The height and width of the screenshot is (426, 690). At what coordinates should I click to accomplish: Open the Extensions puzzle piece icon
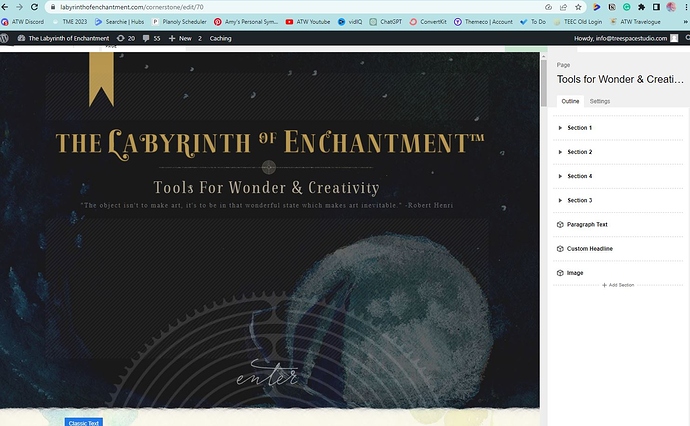pyautogui.click(x=642, y=7)
